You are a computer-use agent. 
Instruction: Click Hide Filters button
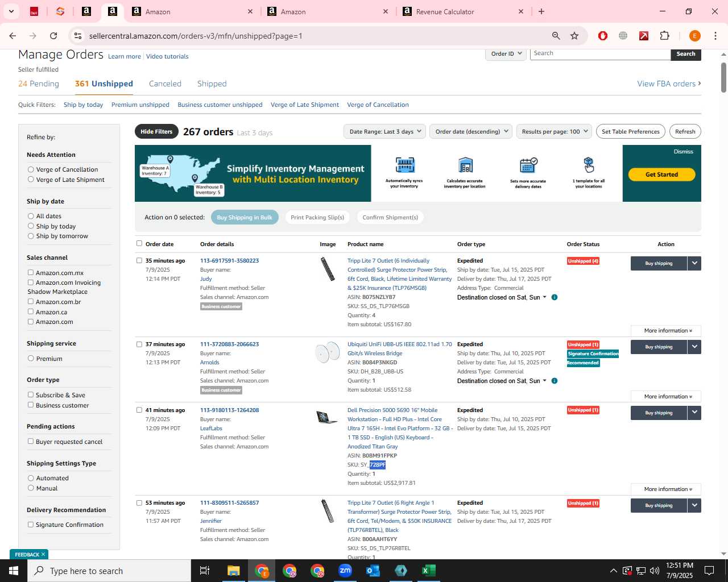[x=156, y=131]
